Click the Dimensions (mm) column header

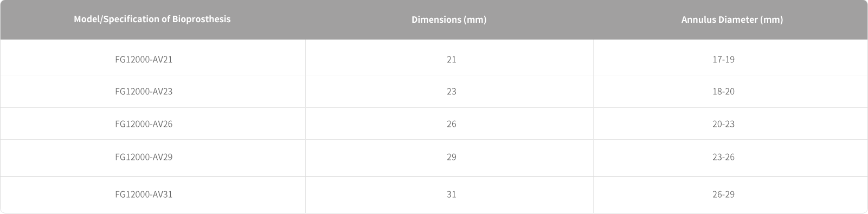(x=449, y=20)
